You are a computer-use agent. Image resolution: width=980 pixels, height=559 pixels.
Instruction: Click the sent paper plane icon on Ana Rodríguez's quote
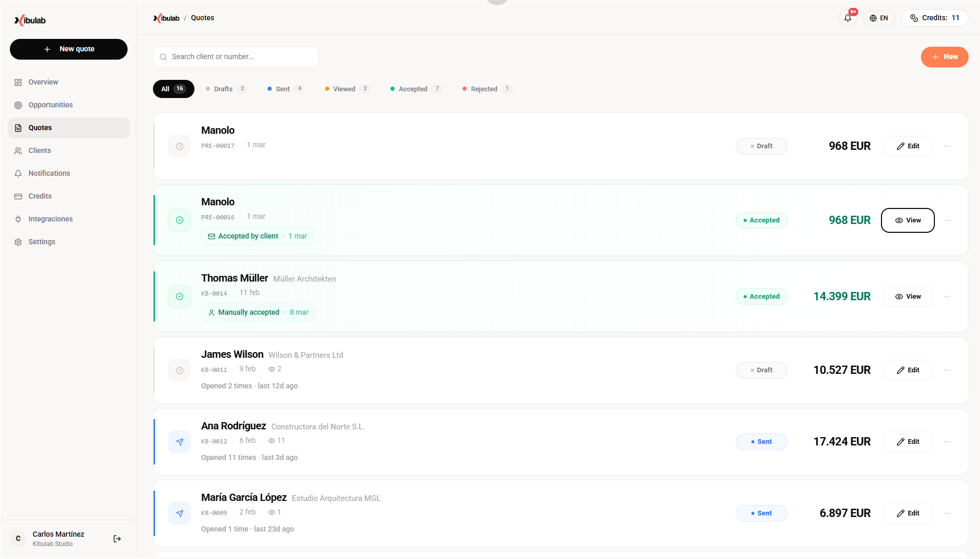(x=179, y=442)
